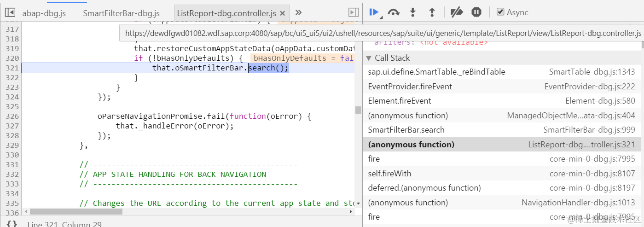Select the SmartFilterBar.search stack frame
The width and height of the screenshot is (644, 227).
tap(501, 130)
